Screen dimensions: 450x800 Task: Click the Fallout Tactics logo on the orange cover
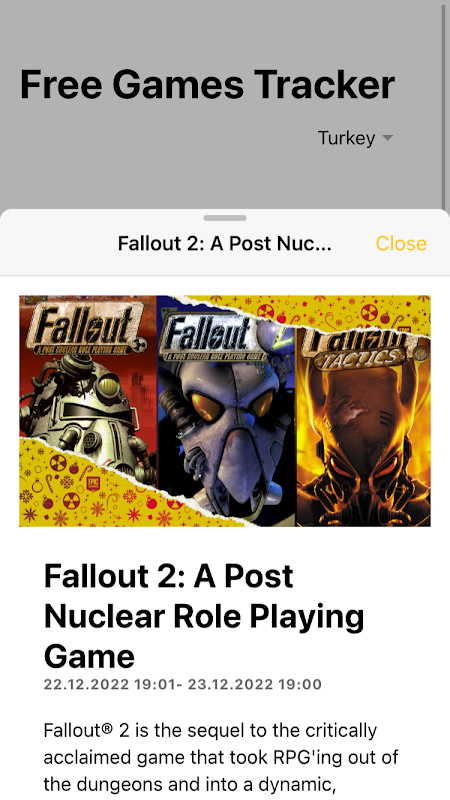pyautogui.click(x=353, y=349)
